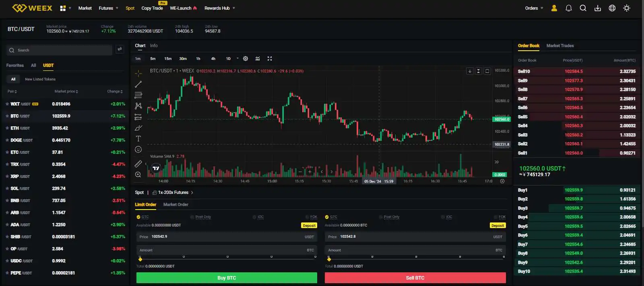Click the pair Search input field
Screen dimensions: 644x286
coord(59,50)
